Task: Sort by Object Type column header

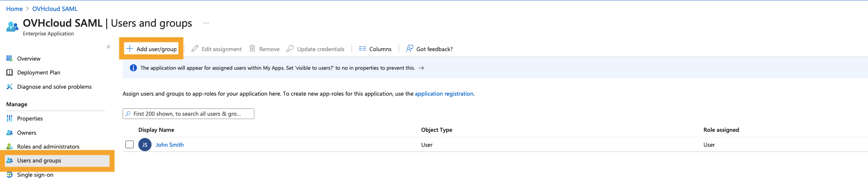Action: (437, 130)
